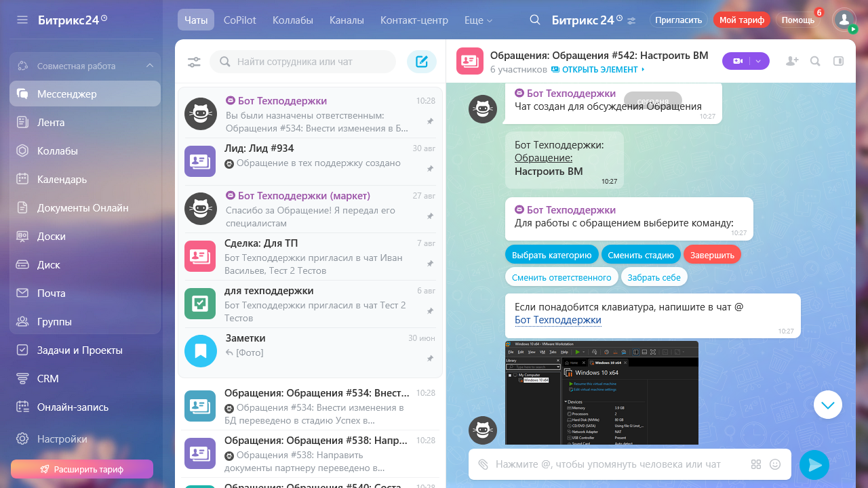Screen dimensions: 868x488
Task: Click the Выбрать категорию bot command button
Action: click(x=552, y=256)
